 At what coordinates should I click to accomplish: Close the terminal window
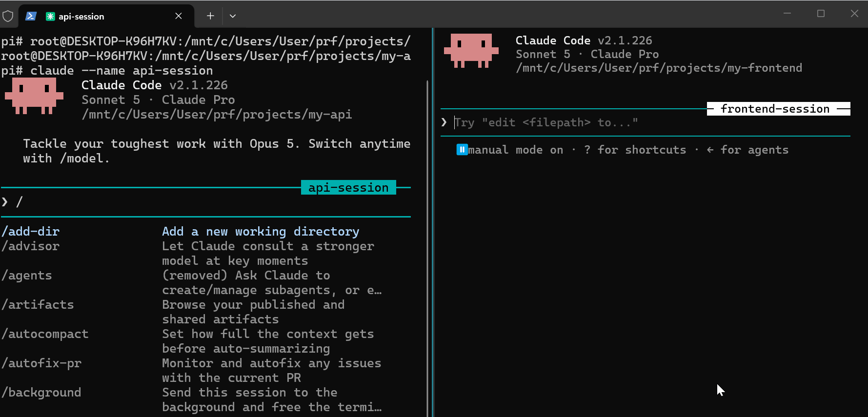[x=854, y=14]
